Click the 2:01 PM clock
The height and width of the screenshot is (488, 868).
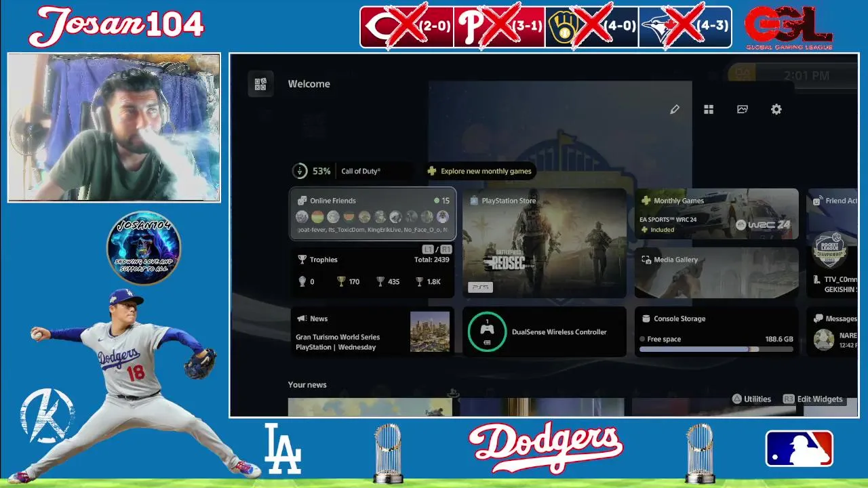click(806, 76)
